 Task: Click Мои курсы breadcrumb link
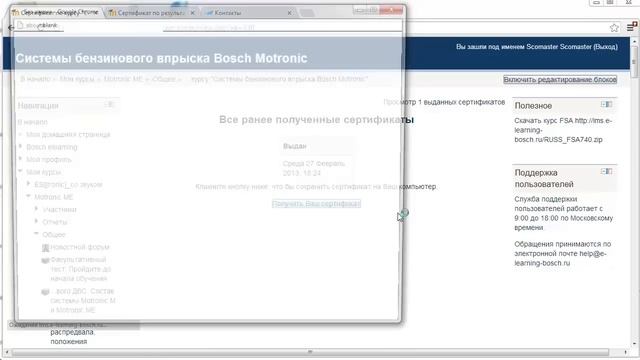77,79
